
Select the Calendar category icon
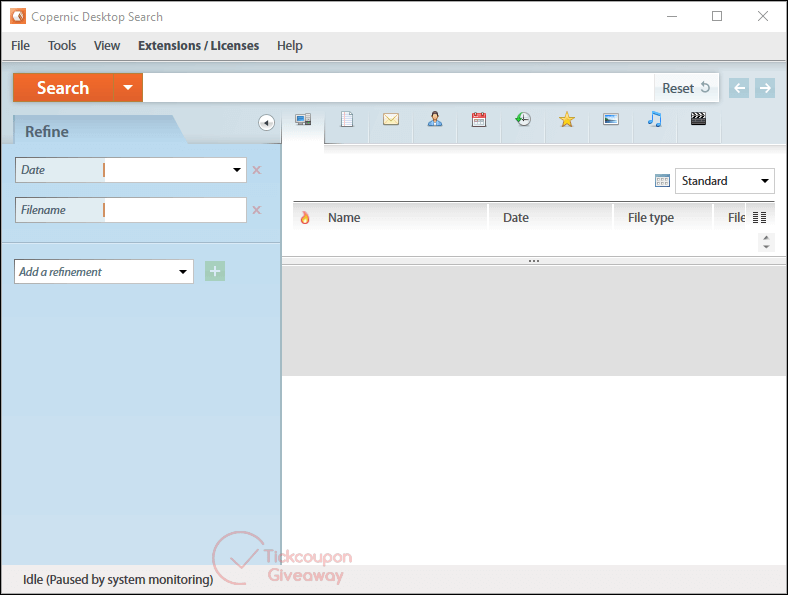tap(479, 119)
